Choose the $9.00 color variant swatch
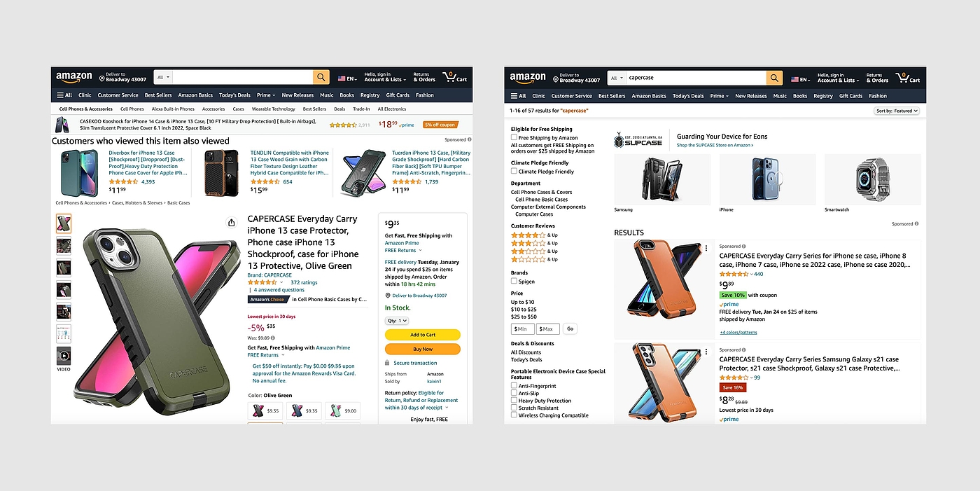The width and height of the screenshot is (980, 491). 343,411
